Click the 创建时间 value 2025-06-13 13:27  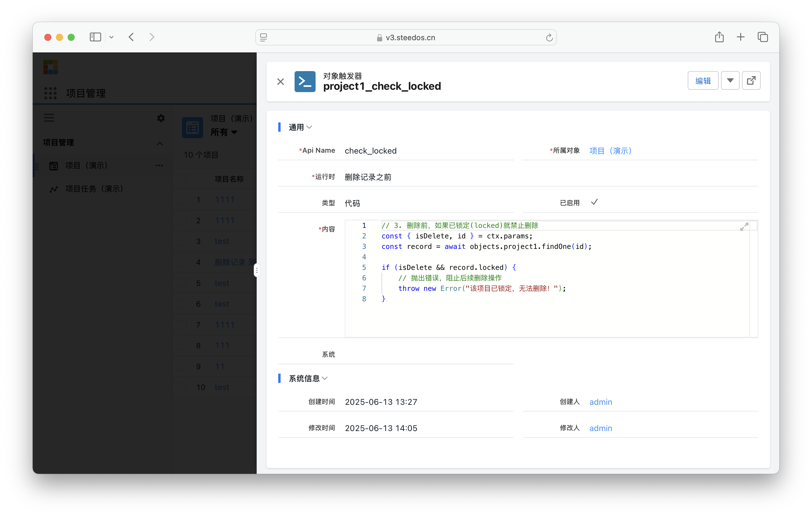(381, 402)
